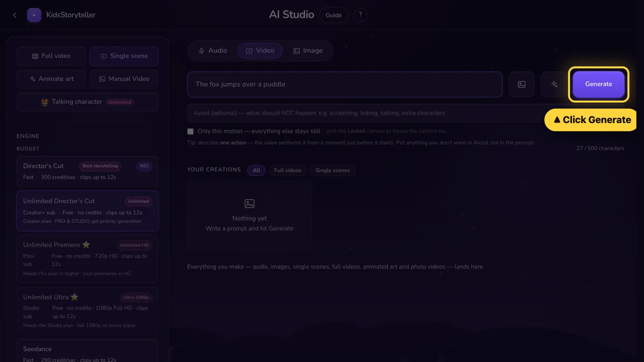644x362 pixels.
Task: Click the attach image icon beside prompt
Action: [522, 84]
